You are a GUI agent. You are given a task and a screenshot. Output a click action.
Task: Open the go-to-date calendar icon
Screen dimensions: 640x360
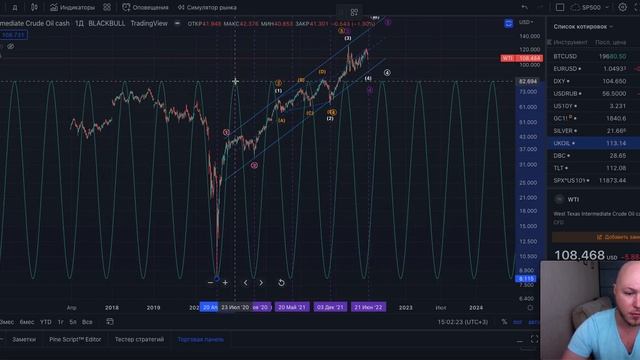110,322
